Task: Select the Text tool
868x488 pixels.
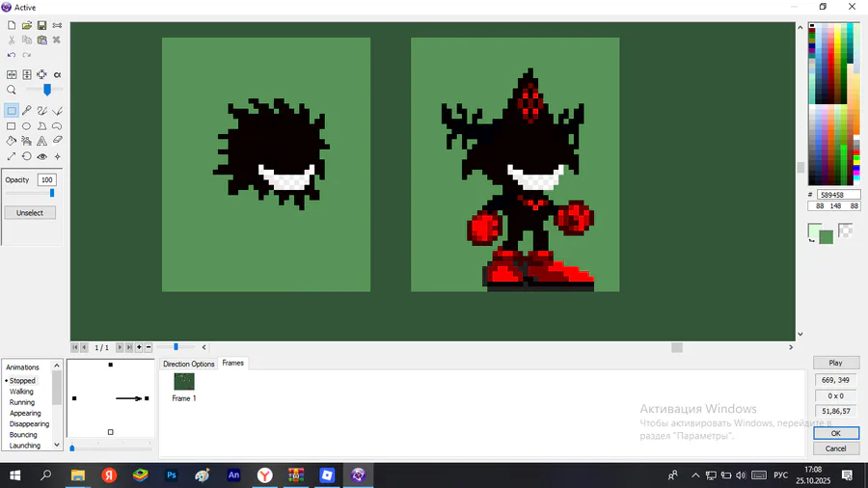Action: click(41, 141)
